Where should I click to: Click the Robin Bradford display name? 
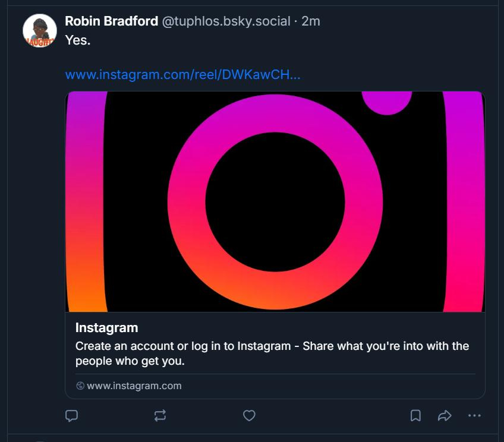click(x=111, y=21)
